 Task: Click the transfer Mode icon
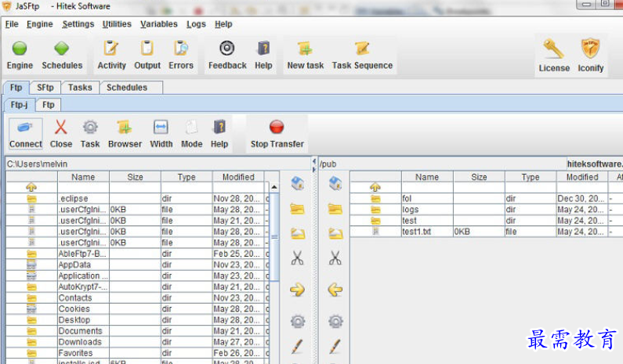[x=191, y=128]
